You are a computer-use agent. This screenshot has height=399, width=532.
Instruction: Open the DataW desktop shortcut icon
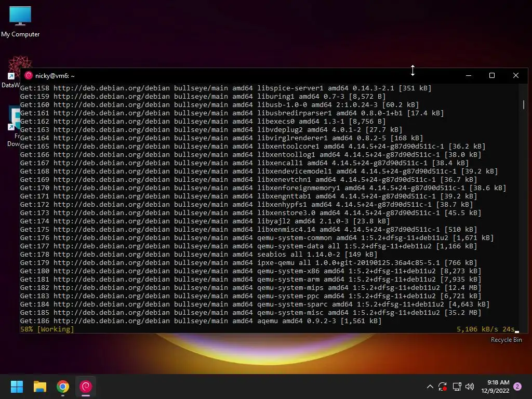(x=14, y=72)
